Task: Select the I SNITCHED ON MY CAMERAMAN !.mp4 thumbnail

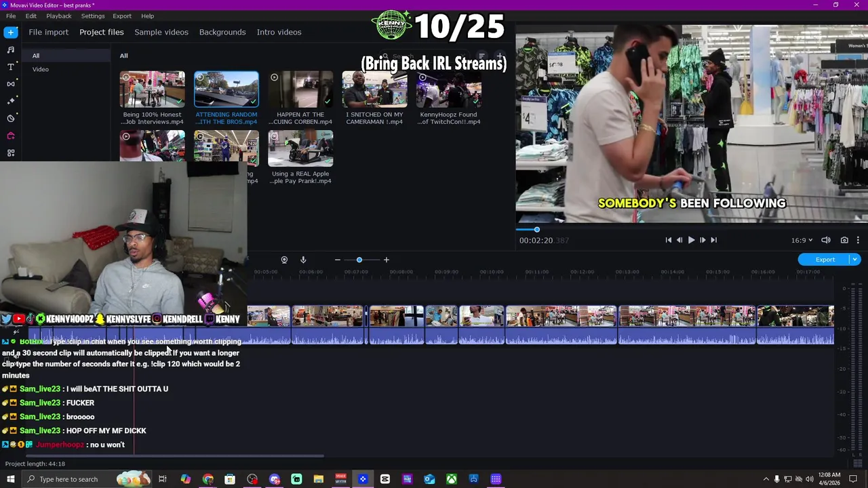Action: click(374, 89)
